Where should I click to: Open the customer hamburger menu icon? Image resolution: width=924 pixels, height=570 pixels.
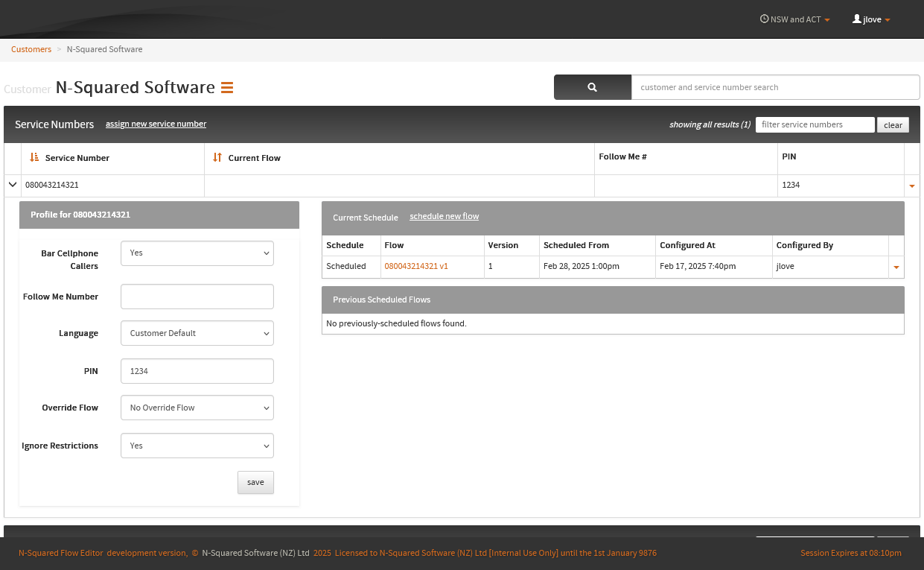click(x=227, y=88)
